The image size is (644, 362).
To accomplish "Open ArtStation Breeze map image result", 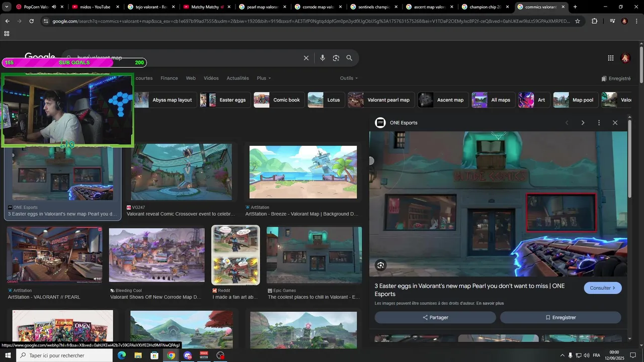I will [x=303, y=172].
